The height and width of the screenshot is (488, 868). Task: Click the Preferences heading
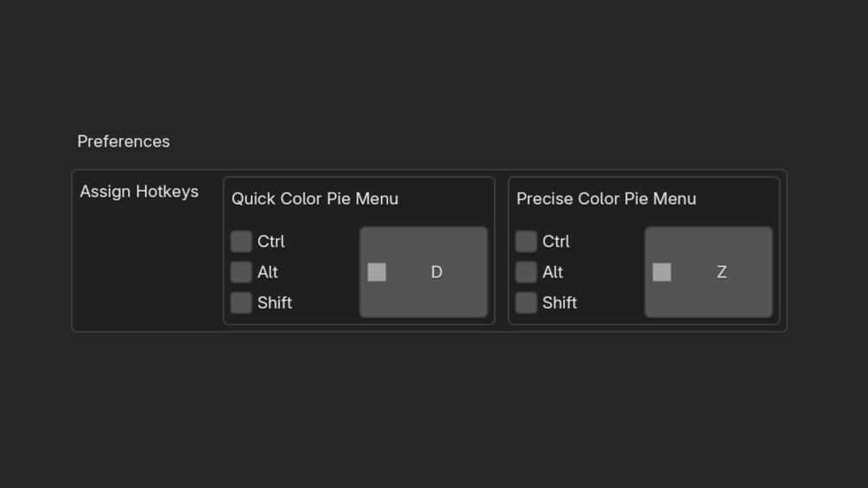tap(124, 142)
